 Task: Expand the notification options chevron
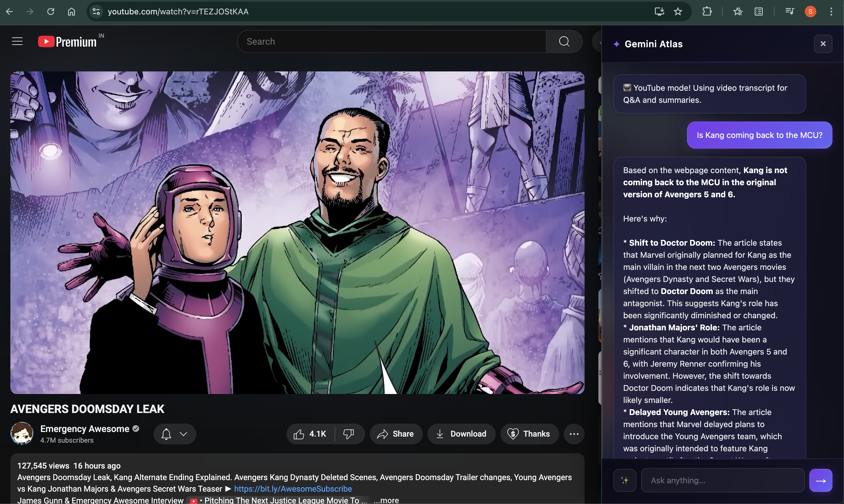(184, 434)
